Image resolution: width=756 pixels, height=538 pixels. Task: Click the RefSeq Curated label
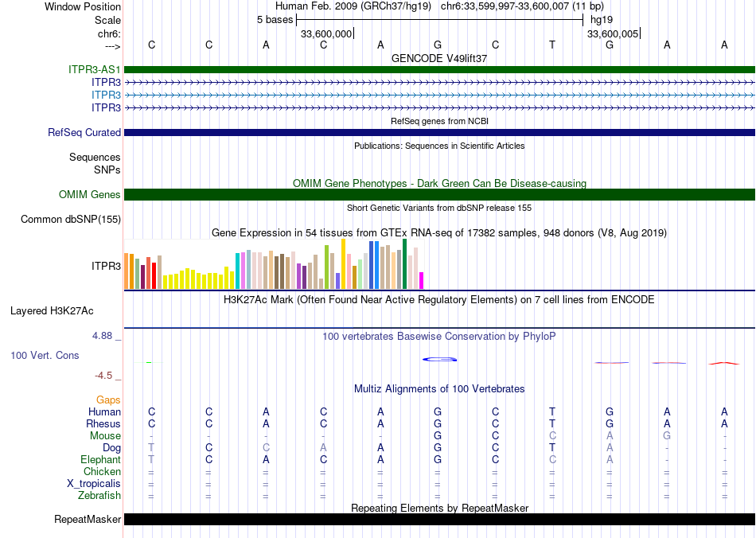[84, 132]
